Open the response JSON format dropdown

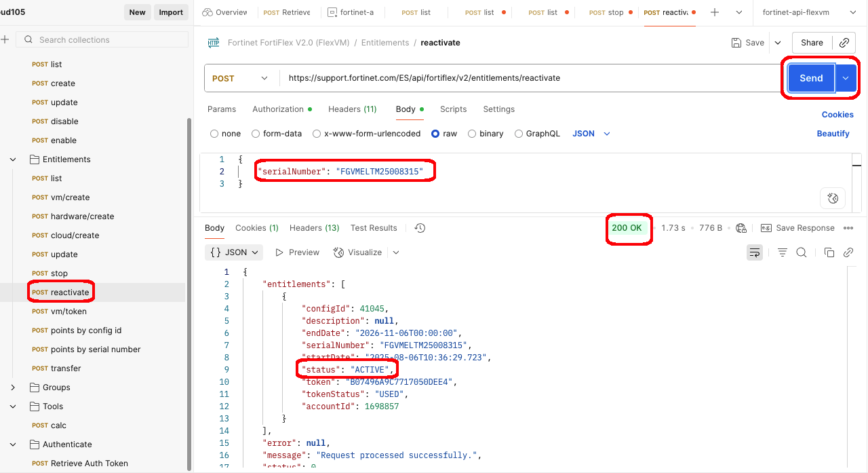point(234,252)
